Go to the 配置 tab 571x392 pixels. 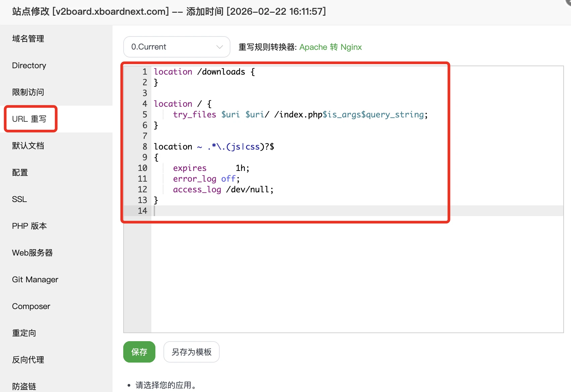tap(20, 173)
